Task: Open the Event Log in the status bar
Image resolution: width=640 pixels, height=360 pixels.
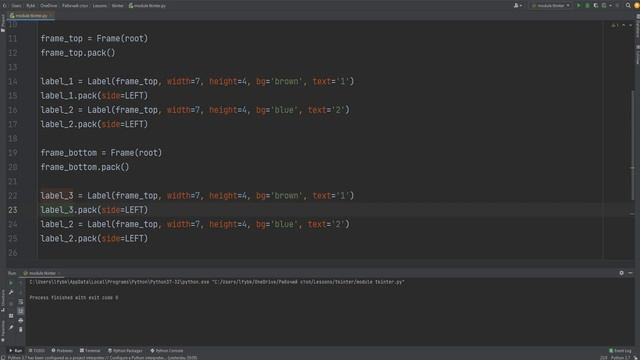Action: [x=620, y=351]
